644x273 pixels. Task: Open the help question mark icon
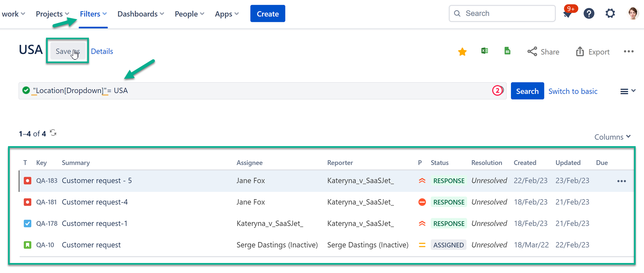589,14
